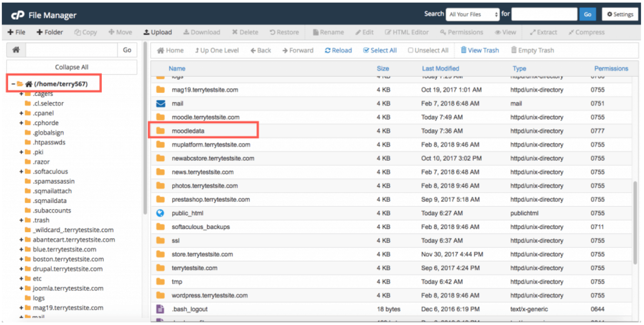Open the Permissions tool
This screenshot has width=644, height=325.
[x=461, y=32]
